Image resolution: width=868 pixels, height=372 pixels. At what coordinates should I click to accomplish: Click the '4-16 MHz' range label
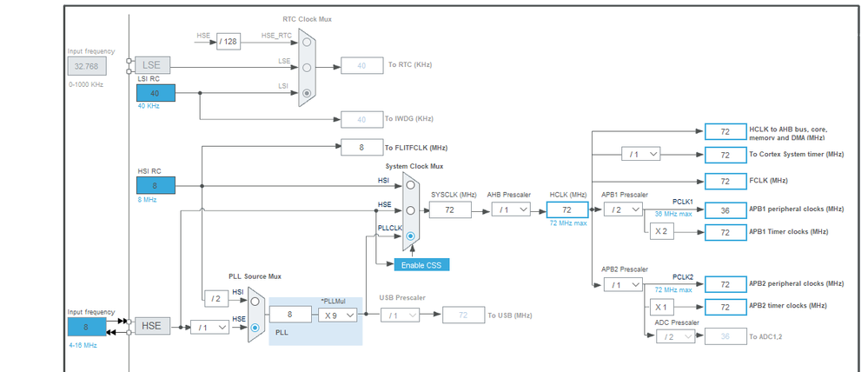(83, 345)
